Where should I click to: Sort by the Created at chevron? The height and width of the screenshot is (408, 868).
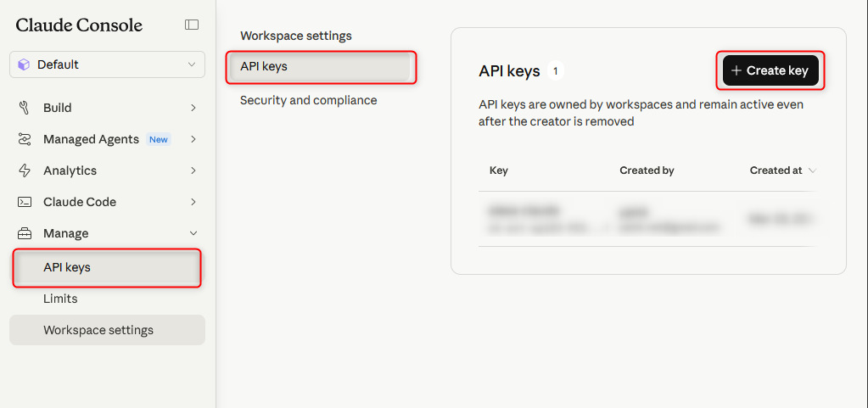point(812,170)
